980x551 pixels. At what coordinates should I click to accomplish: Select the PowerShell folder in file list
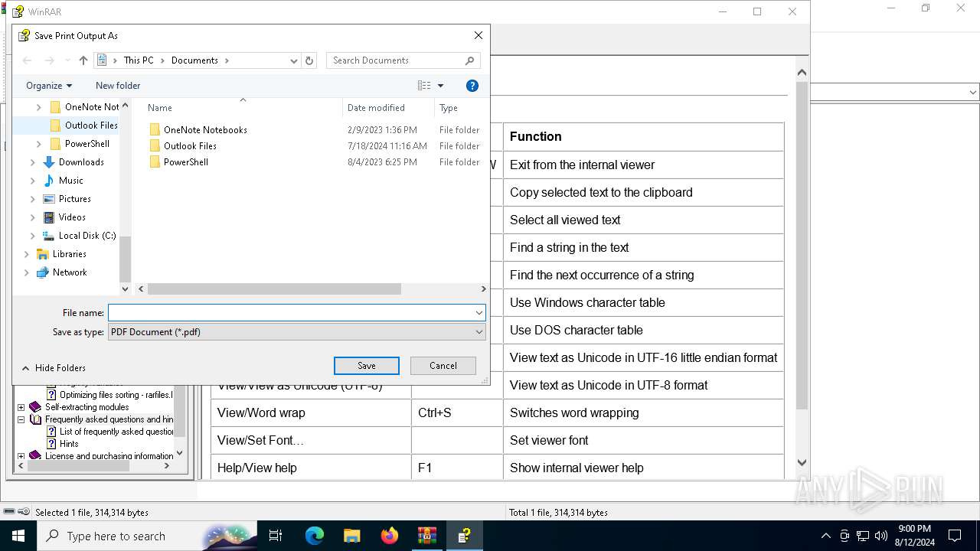tap(186, 162)
